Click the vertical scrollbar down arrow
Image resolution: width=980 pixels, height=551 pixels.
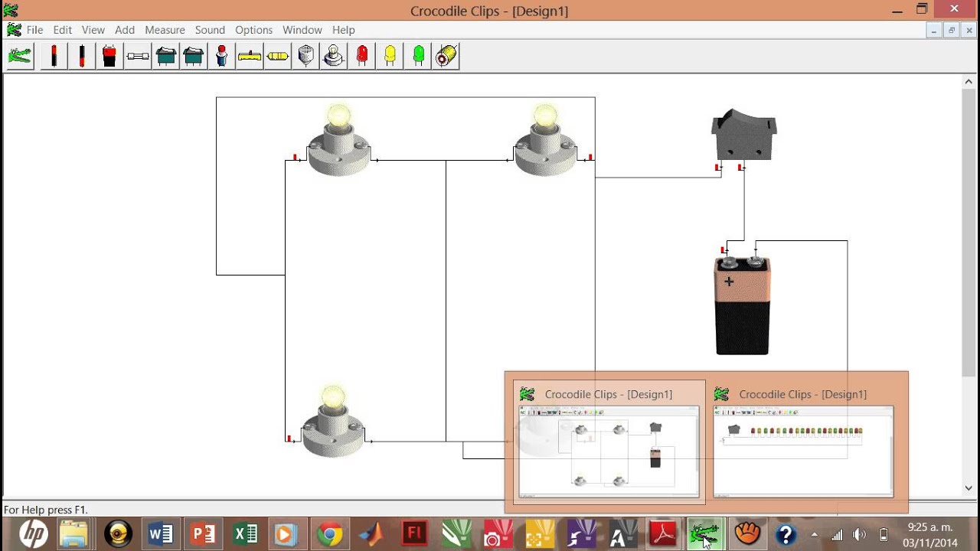969,488
